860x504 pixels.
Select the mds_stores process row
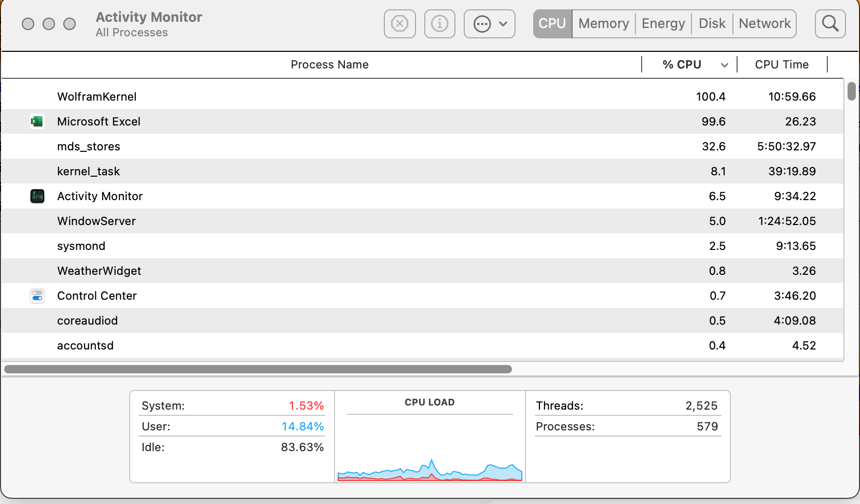coord(423,146)
